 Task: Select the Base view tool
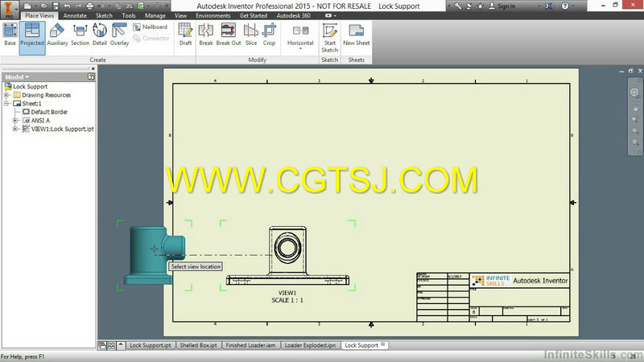pyautogui.click(x=10, y=35)
